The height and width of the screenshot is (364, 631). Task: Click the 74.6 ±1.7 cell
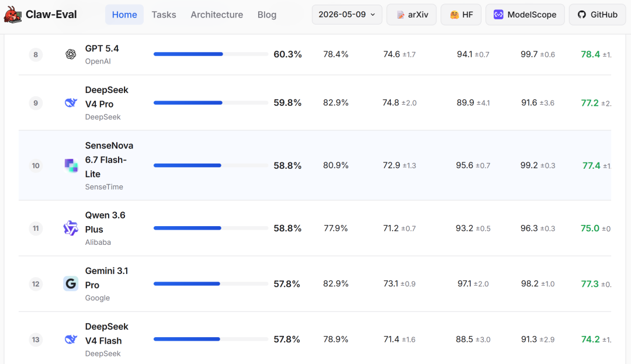399,54
